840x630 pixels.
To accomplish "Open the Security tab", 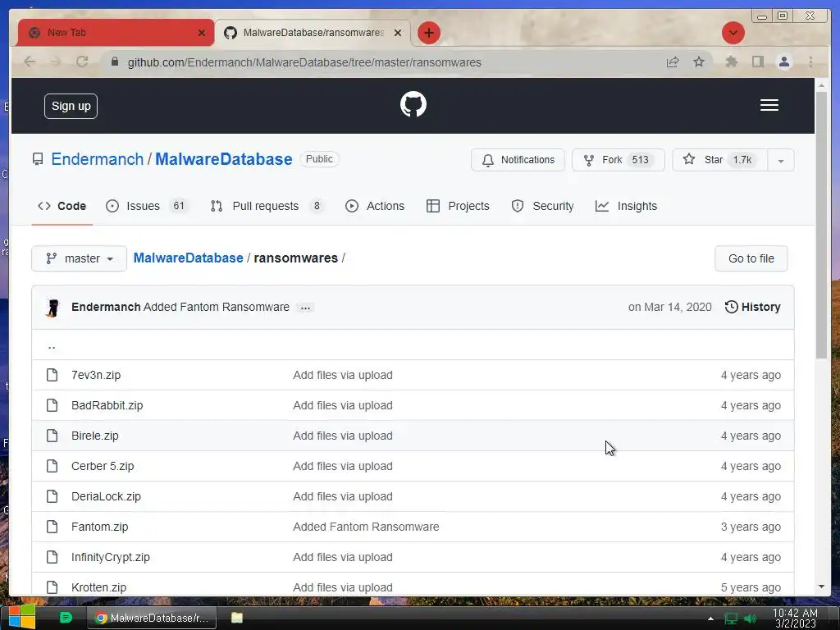I will pyautogui.click(x=543, y=206).
